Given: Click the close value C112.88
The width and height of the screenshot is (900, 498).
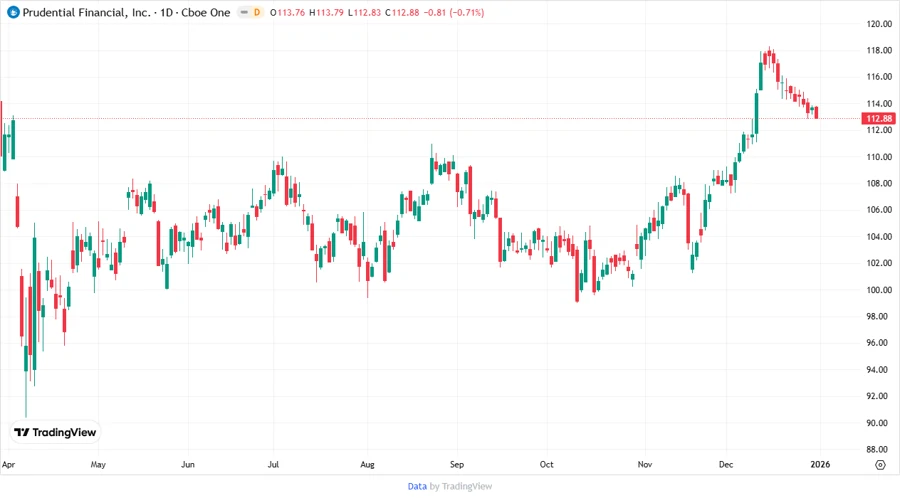Looking at the screenshot, I should coord(402,13).
